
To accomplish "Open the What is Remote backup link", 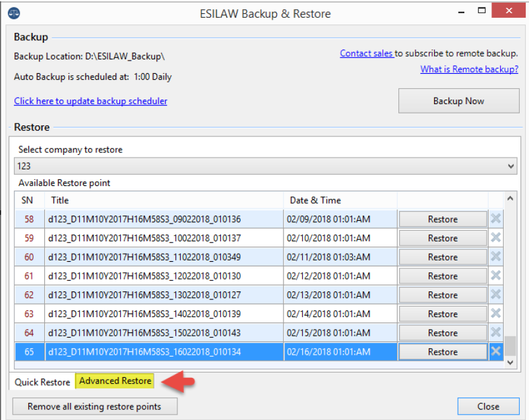I will [469, 69].
